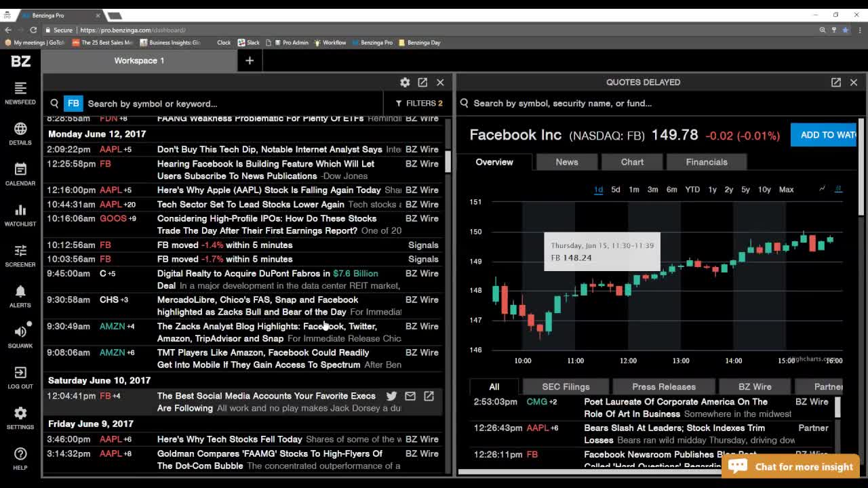Select Press Releases tab
Screen dimensions: 868x488
(664, 386)
